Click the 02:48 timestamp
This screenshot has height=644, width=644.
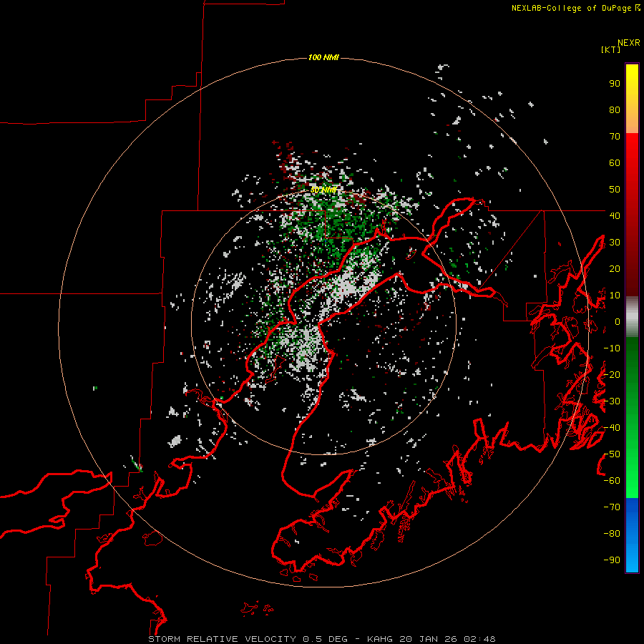pos(479,639)
